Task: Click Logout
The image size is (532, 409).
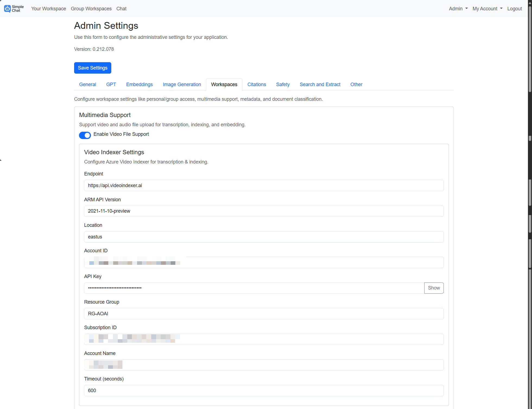Action: pos(515,8)
